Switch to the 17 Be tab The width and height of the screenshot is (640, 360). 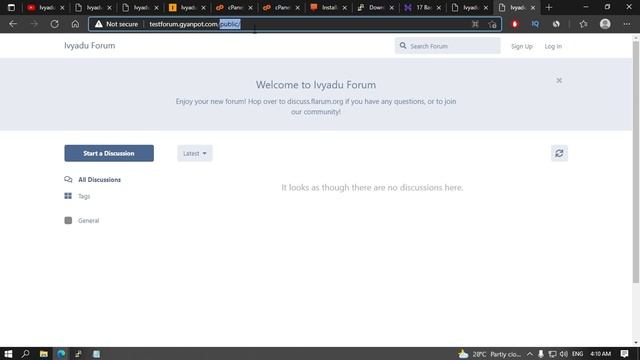pyautogui.click(x=423, y=7)
